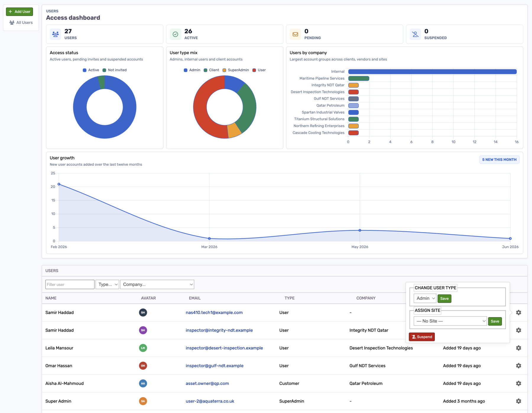Click the dark SH avatar of first Samir Haddad

tap(143, 313)
